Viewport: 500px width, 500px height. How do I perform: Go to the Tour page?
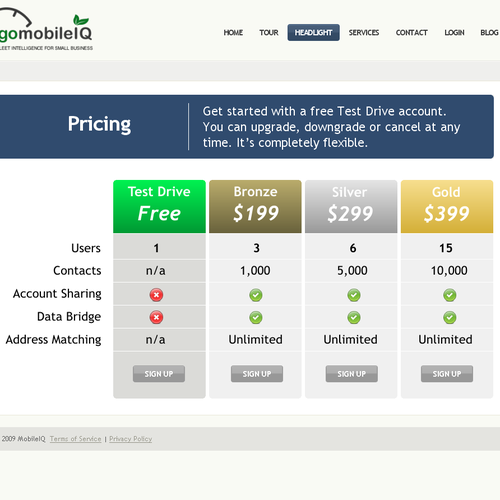pyautogui.click(x=269, y=33)
